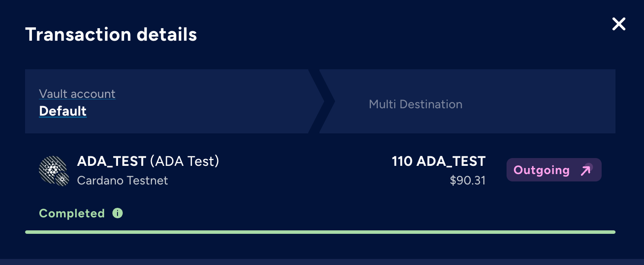The height and width of the screenshot is (265, 644).
Task: Click the $90.31 USD value
Action: pos(468,180)
